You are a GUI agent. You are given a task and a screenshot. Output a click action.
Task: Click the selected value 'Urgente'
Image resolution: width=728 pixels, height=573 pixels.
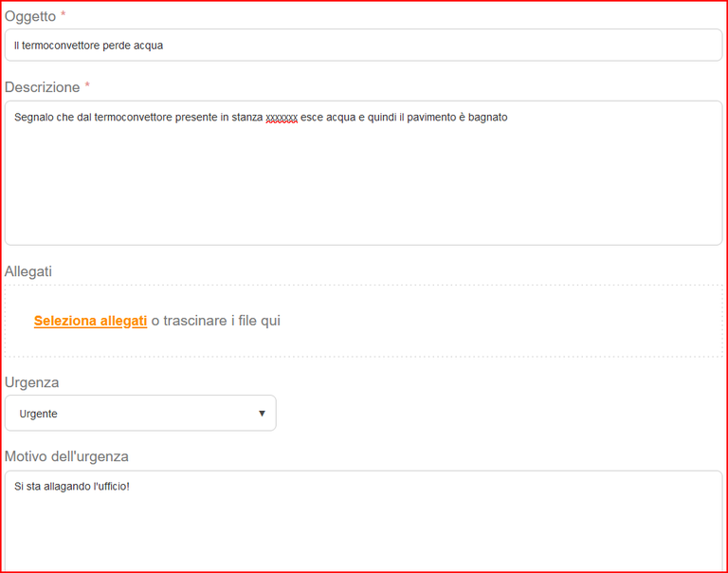pyautogui.click(x=39, y=414)
